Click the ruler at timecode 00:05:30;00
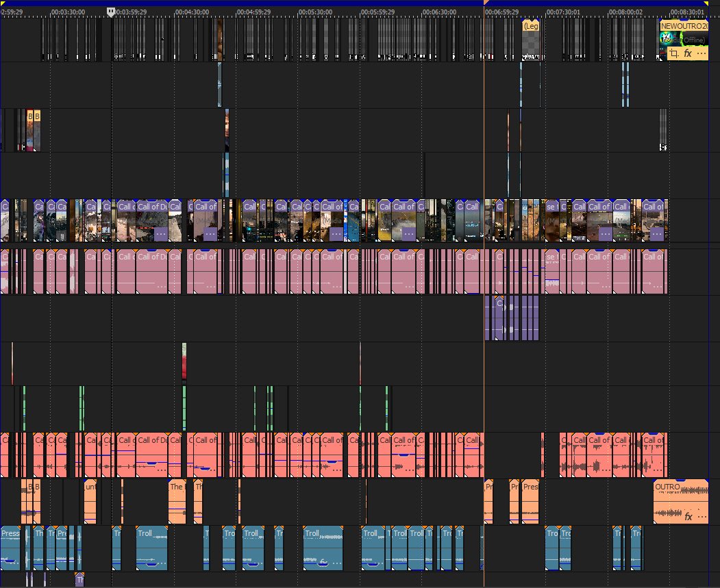 pos(315,12)
